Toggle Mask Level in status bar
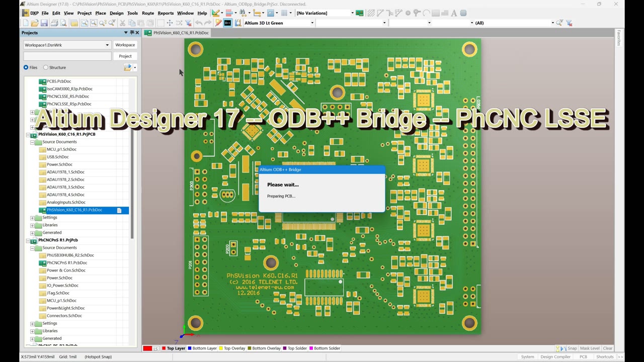 [x=589, y=348]
